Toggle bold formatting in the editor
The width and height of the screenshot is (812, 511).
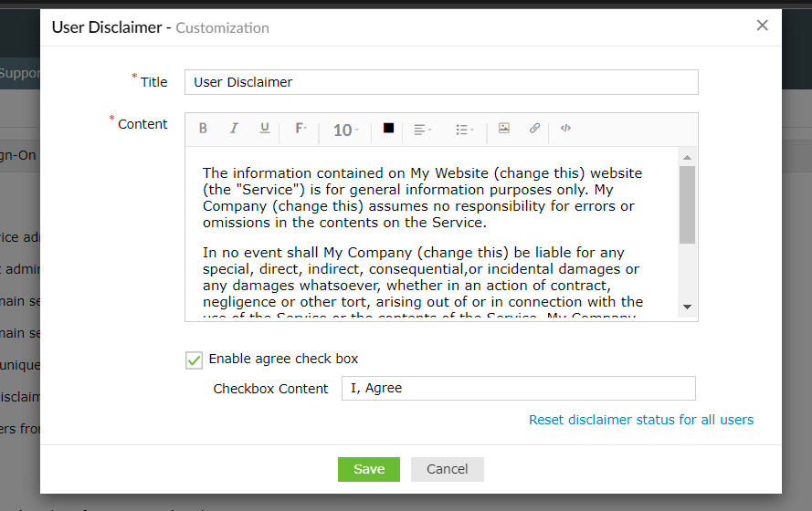(x=203, y=129)
